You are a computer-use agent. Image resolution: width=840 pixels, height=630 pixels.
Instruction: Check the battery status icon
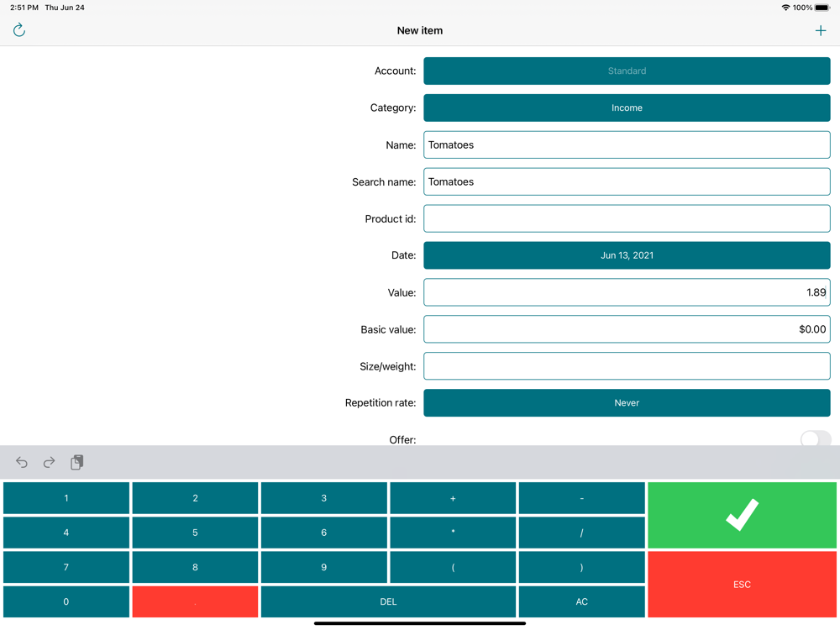click(x=822, y=8)
